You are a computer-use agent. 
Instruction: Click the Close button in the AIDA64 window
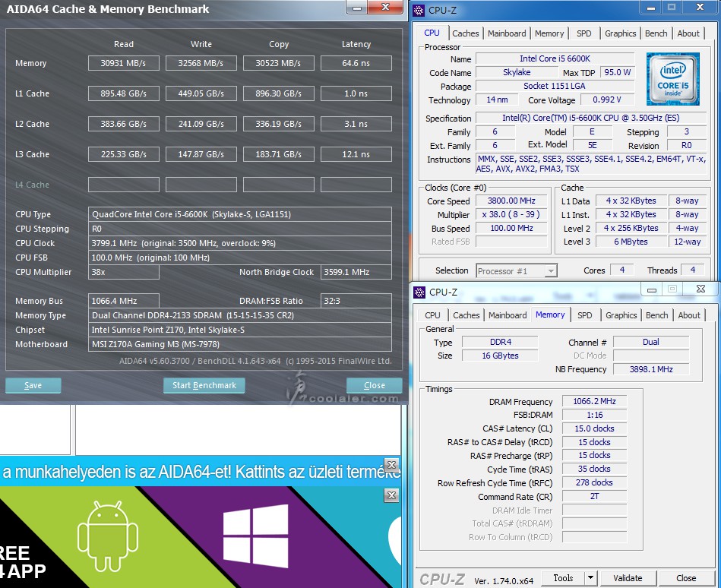click(375, 385)
